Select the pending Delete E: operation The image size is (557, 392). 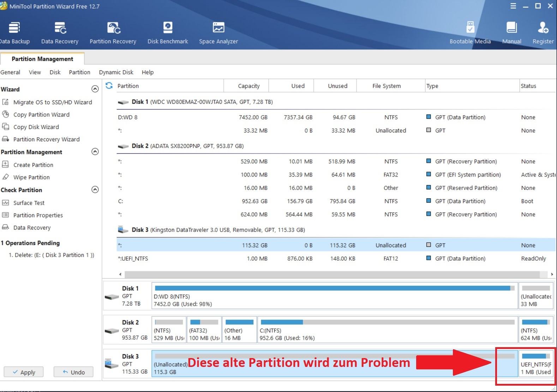tap(52, 255)
